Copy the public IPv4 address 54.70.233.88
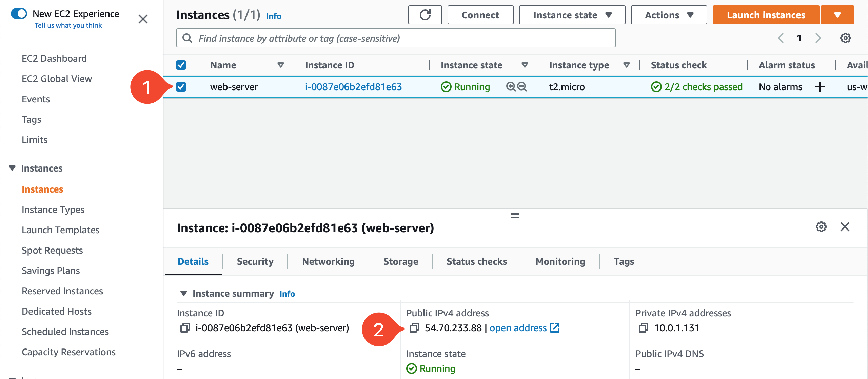868x379 pixels. [414, 328]
